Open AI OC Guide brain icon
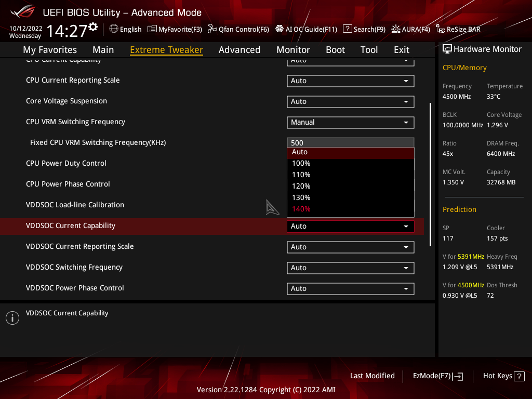Viewport: 532px width, 399px height. click(279, 29)
